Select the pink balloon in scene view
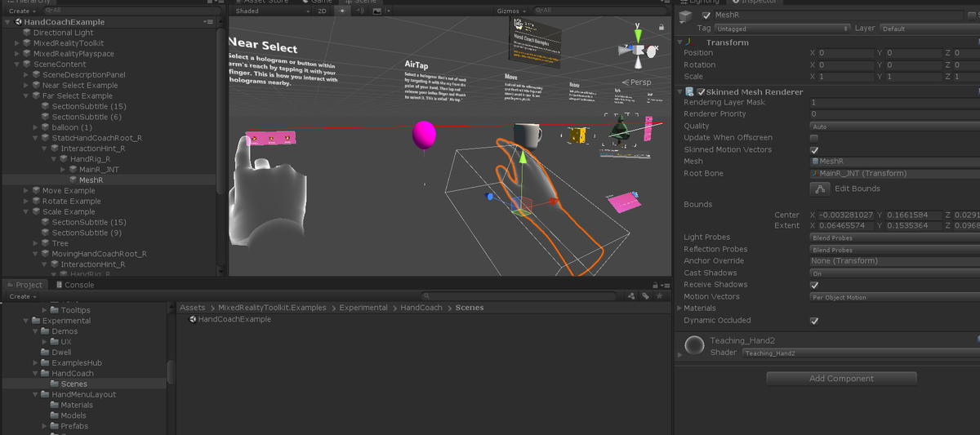Screen dimensions: 980x435 pos(424,135)
